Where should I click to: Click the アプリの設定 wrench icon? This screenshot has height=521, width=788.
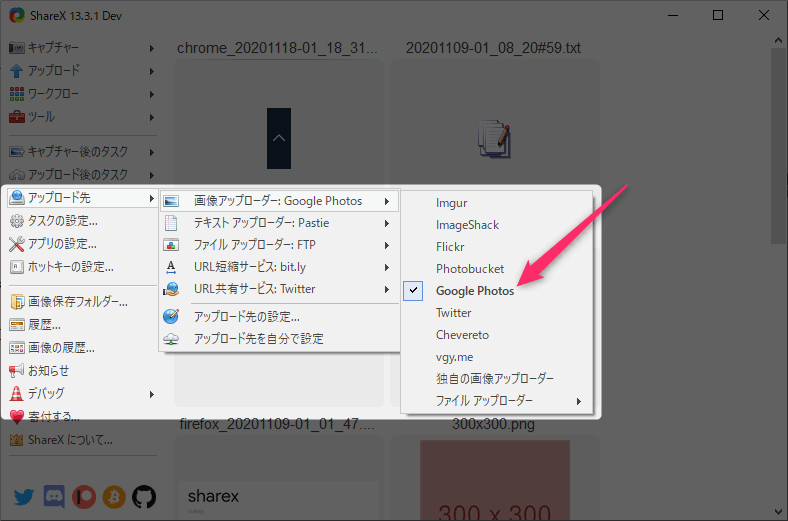pos(17,244)
